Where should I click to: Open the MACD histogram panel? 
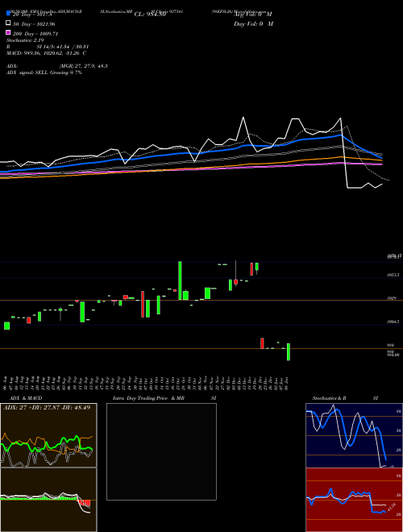[x=48, y=500]
